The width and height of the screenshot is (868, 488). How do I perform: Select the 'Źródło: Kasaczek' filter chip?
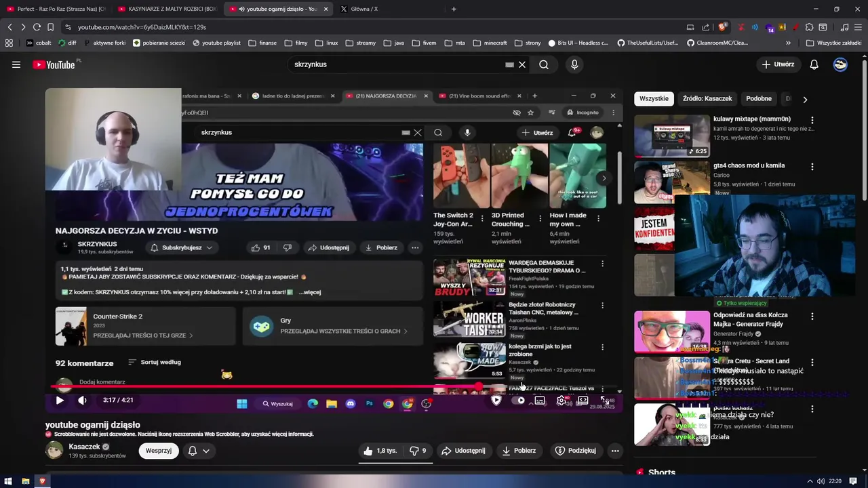click(707, 99)
